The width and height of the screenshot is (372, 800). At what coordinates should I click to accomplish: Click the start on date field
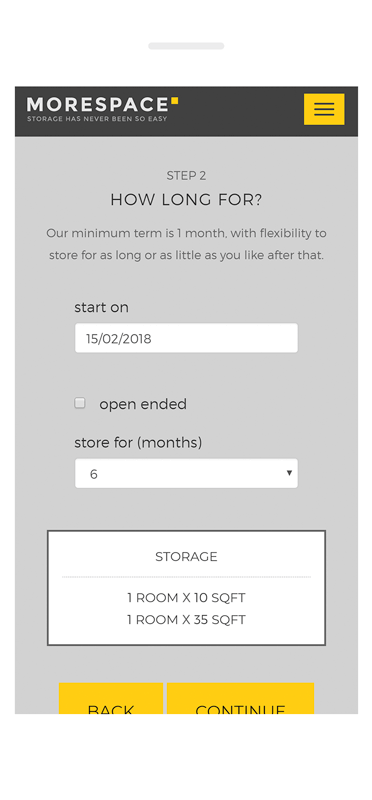pos(186,338)
